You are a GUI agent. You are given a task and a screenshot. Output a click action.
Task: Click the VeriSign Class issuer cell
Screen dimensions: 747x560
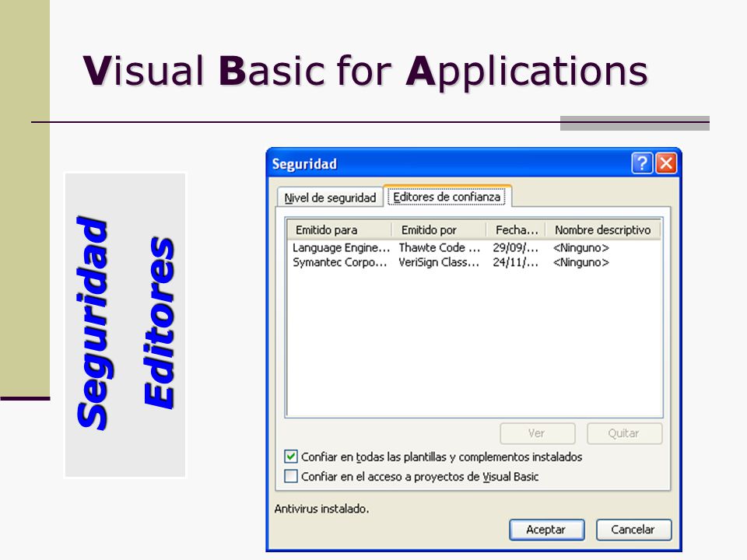click(x=439, y=262)
